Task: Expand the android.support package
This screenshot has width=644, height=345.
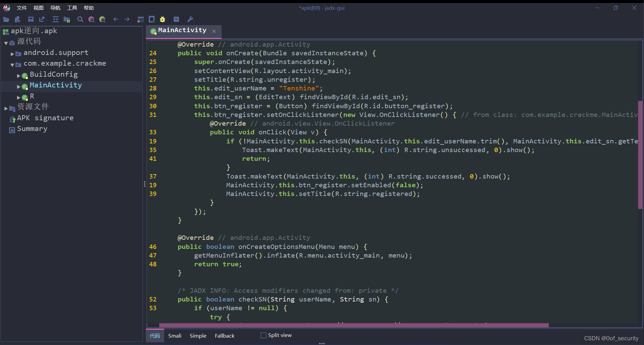Action: [13, 53]
